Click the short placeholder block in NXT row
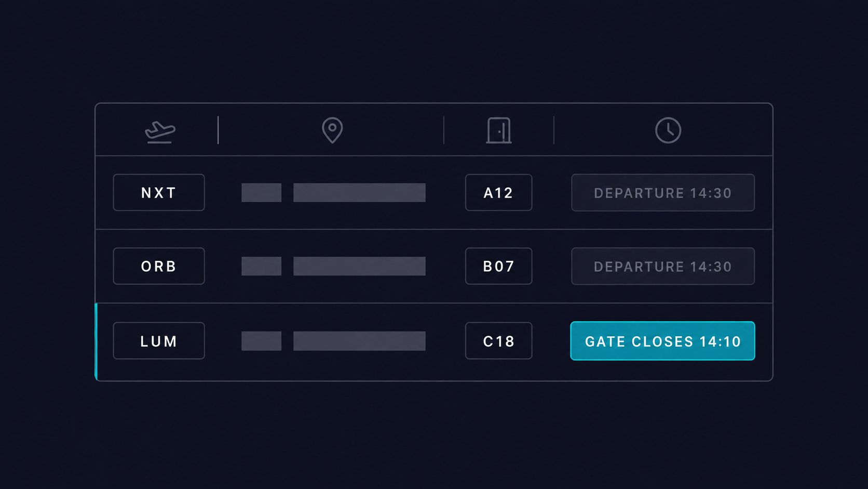 [x=261, y=192]
